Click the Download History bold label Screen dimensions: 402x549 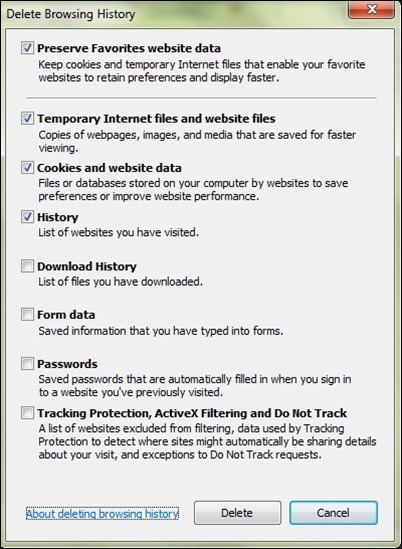87,266
